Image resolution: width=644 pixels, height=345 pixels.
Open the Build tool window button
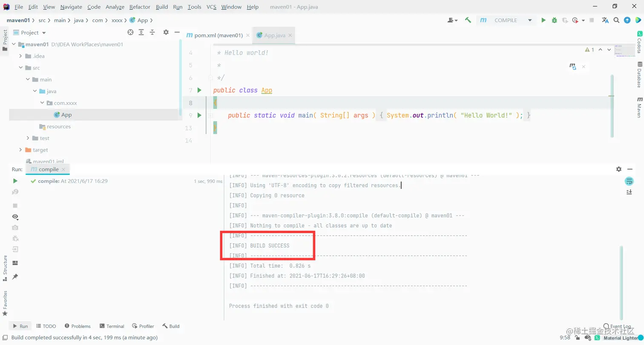click(x=171, y=326)
